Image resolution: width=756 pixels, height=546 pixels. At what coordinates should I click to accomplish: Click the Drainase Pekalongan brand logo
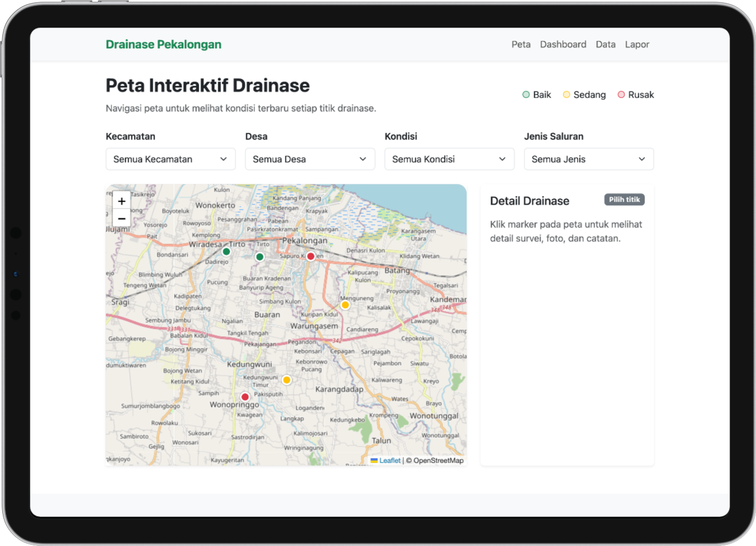[163, 44]
